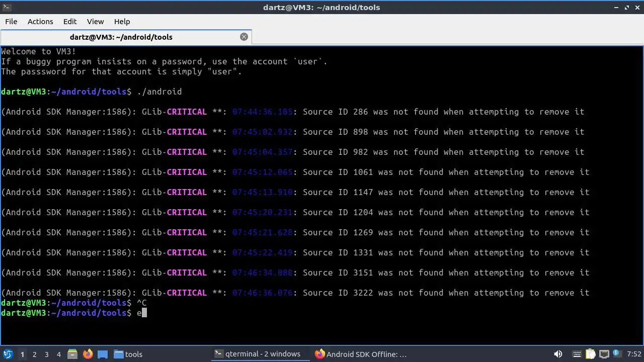The height and width of the screenshot is (362, 644).
Task: Click the line mentioning Source ID 982
Action: pos(292,152)
